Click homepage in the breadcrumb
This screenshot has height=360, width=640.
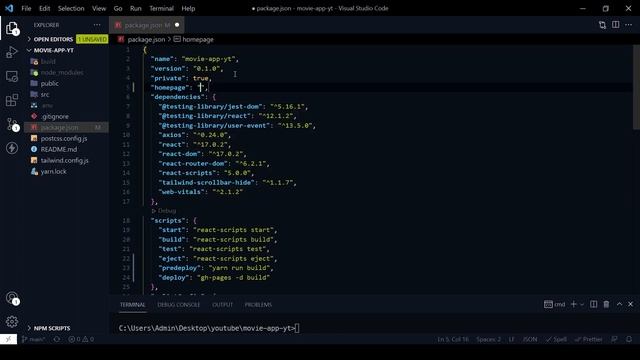(198, 40)
